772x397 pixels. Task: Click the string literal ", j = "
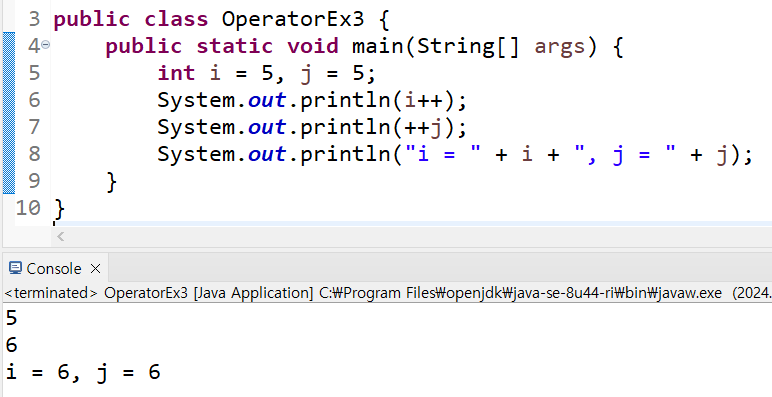625,154
